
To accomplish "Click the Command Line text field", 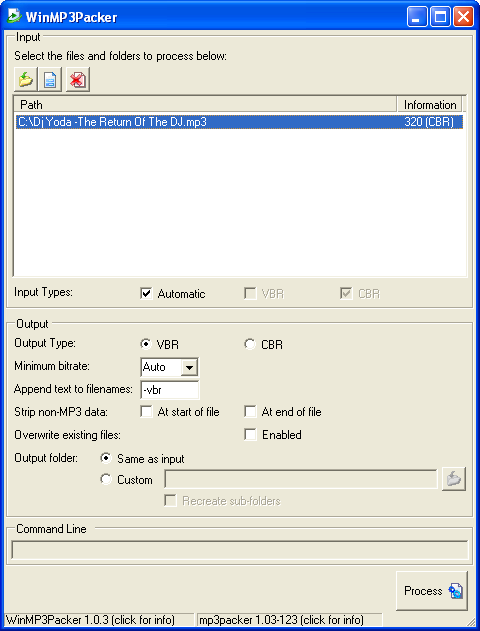I will (x=240, y=550).
